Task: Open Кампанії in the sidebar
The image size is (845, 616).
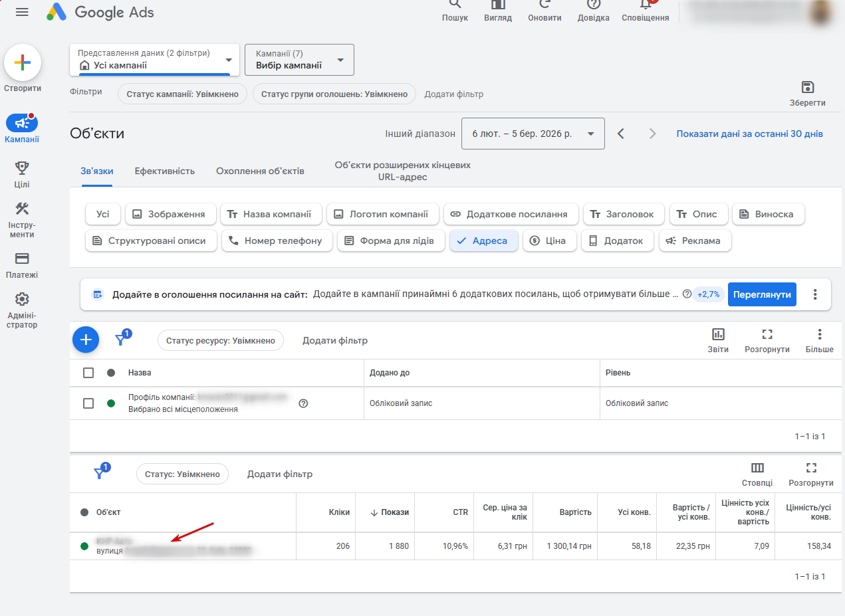Action: 22,129
